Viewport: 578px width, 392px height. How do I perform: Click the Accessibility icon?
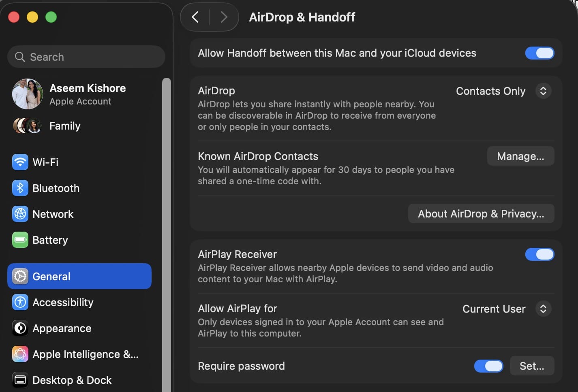20,303
